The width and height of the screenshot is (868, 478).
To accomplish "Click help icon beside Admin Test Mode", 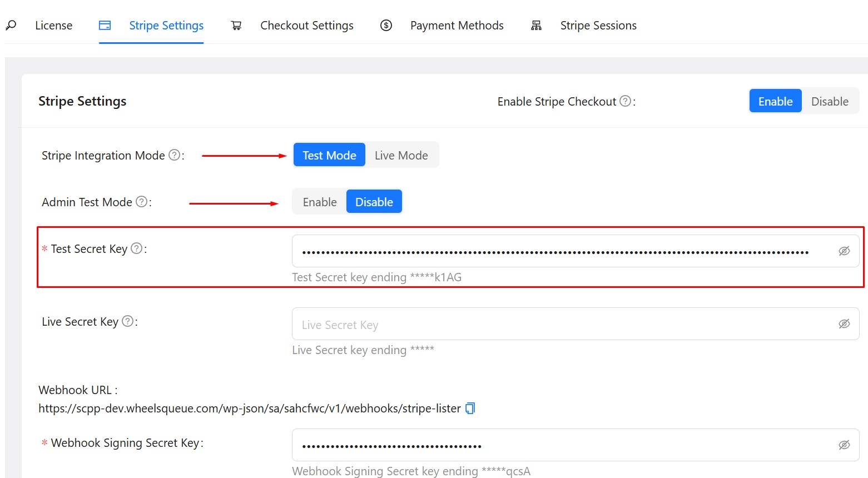I will (142, 202).
